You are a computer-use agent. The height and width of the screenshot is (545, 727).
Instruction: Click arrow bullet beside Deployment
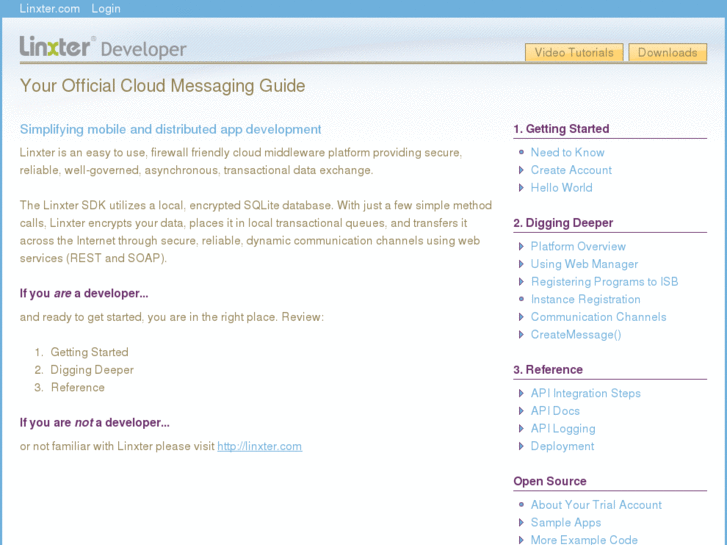click(x=521, y=447)
